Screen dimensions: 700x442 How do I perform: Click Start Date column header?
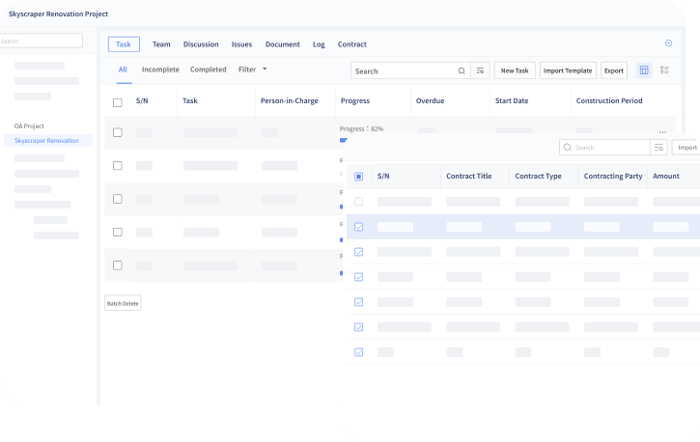[512, 100]
